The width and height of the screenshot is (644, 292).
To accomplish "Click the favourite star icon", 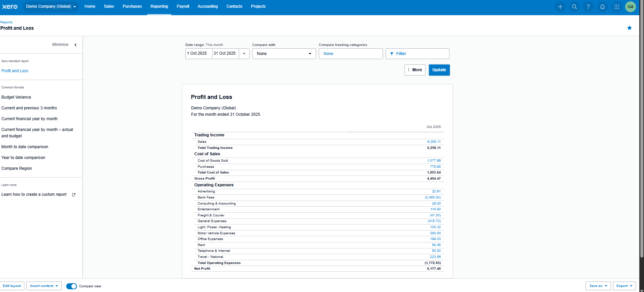I will (629, 28).
